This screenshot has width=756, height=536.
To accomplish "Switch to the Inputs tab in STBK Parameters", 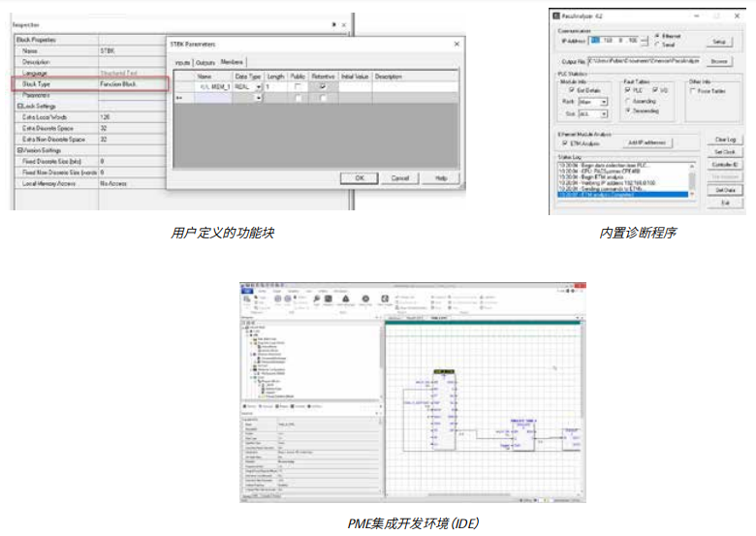I will click(x=181, y=61).
